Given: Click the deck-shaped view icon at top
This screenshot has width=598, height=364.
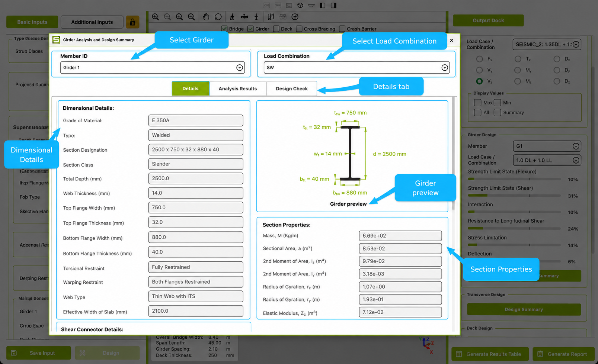Looking at the screenshot, I should pyautogui.click(x=311, y=5).
